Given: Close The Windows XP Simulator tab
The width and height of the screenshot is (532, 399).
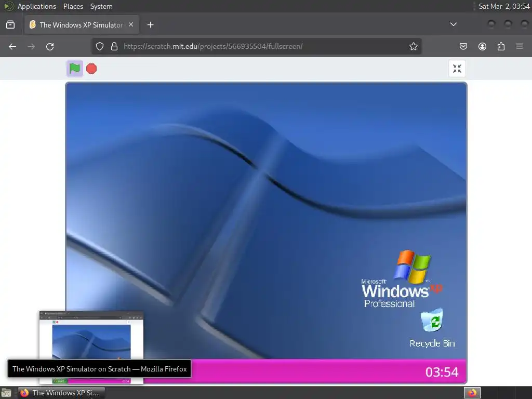Looking at the screenshot, I should [x=131, y=25].
